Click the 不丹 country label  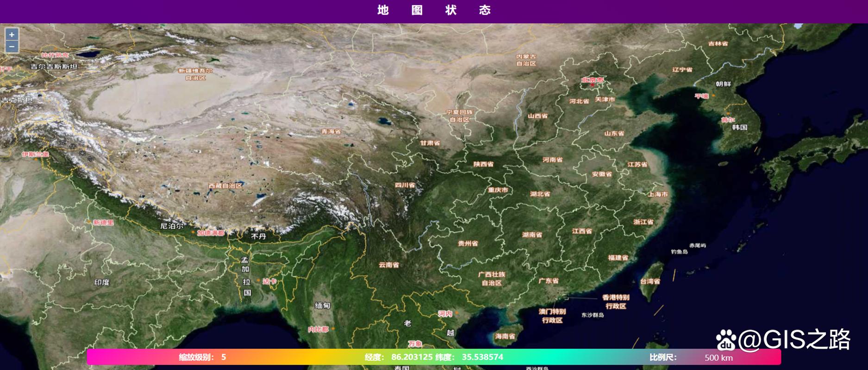click(258, 236)
